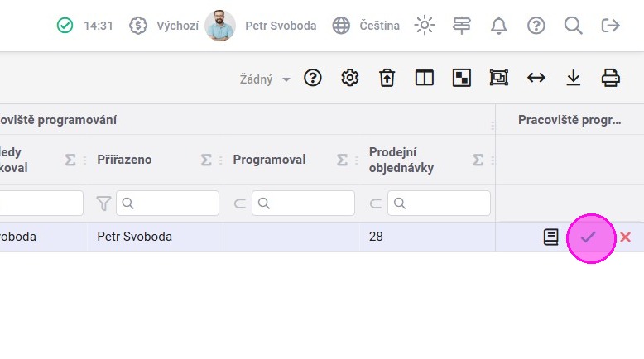Open the notifications bell
Image resolution: width=644 pixels, height=359 pixels.
click(x=498, y=26)
